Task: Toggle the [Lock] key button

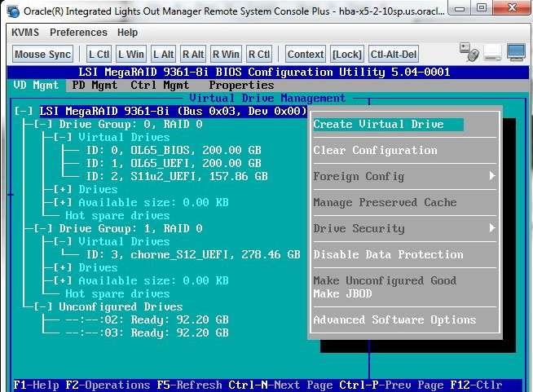Action: click(347, 54)
